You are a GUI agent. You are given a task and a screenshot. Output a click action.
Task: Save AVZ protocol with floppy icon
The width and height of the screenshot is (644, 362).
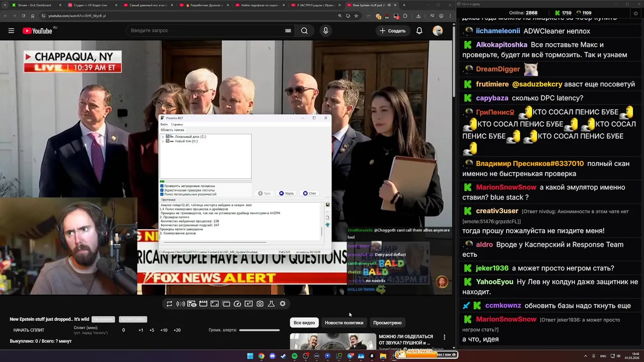328,205
